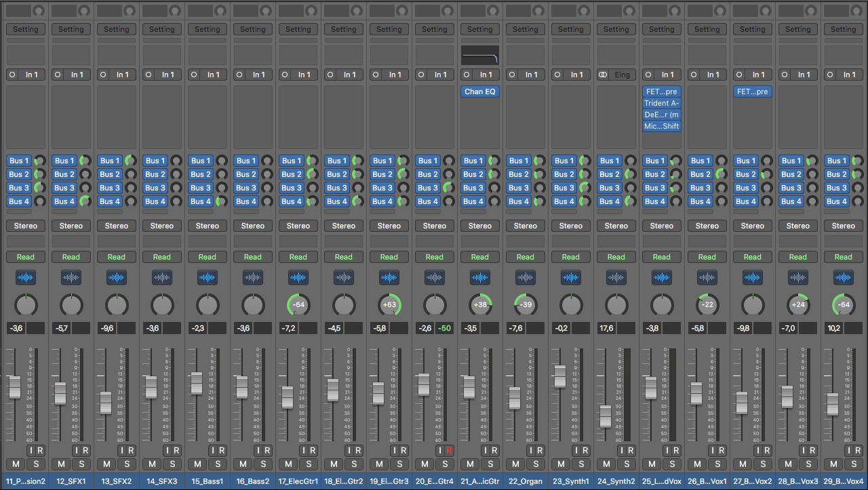Image resolution: width=868 pixels, height=490 pixels.
Task: Open Read automation mode on track 18
Action: [344, 257]
